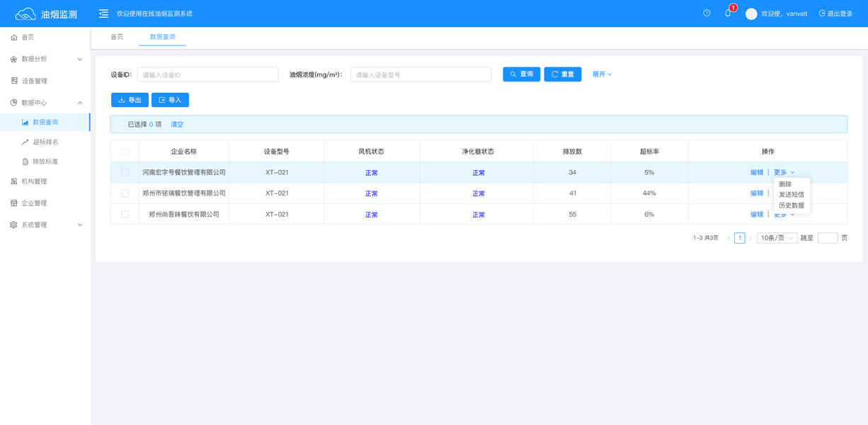
Task: Select 历史数据 from the dropdown menu
Action: click(792, 205)
